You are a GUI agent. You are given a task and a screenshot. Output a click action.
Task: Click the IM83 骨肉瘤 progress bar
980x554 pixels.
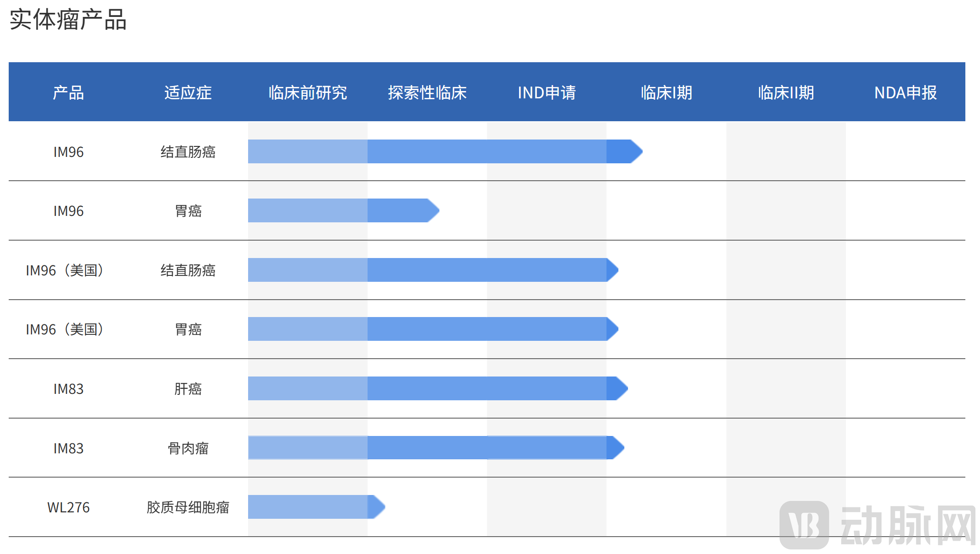pyautogui.click(x=430, y=447)
